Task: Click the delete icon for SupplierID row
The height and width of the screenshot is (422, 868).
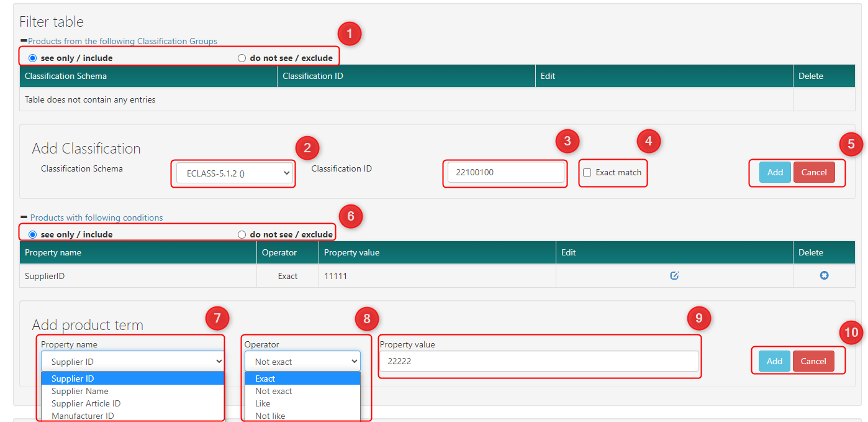Action: coord(824,276)
